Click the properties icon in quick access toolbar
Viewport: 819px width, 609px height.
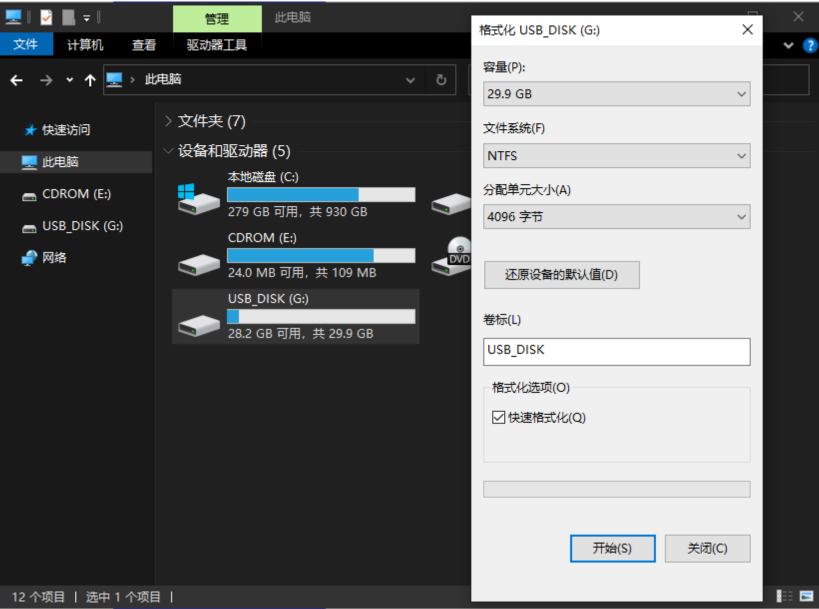[46, 16]
